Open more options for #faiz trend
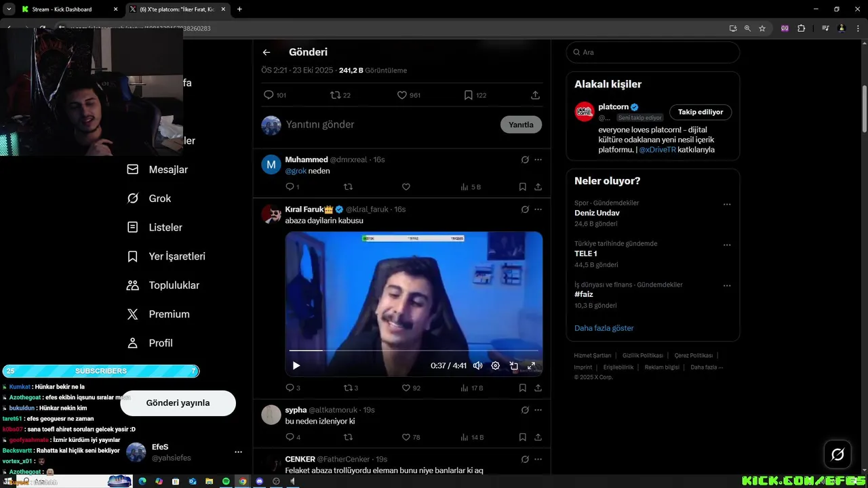Viewport: 868px width, 488px height. [727, 286]
